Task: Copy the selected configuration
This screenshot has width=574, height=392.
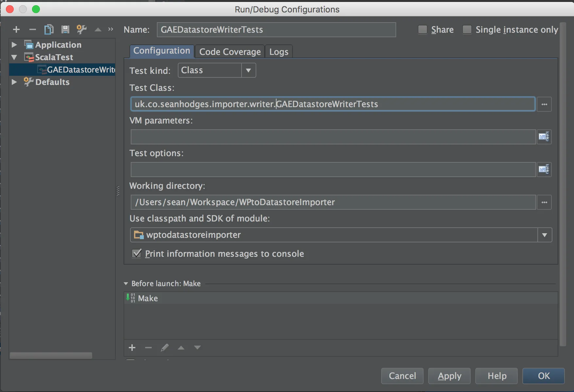Action: click(49, 30)
